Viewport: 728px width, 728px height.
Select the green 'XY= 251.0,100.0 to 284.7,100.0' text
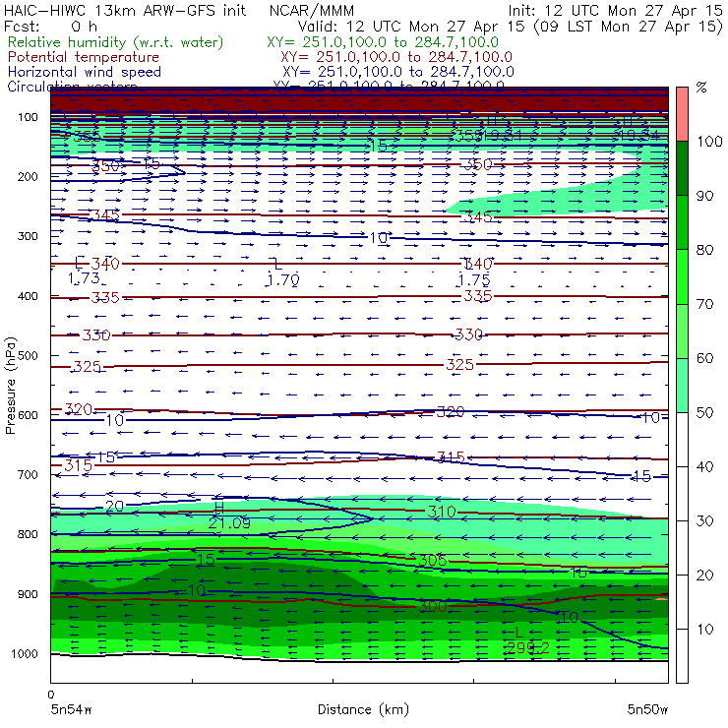383,42
